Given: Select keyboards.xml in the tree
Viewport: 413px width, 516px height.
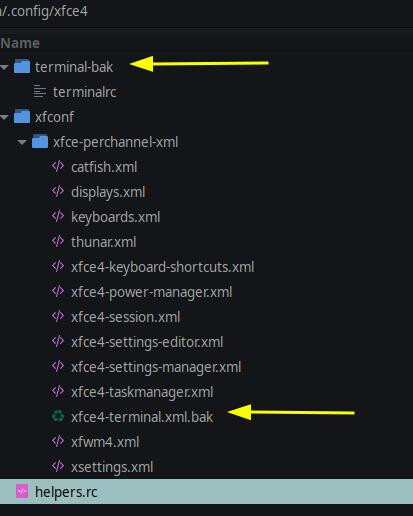Looking at the screenshot, I should [x=115, y=217].
